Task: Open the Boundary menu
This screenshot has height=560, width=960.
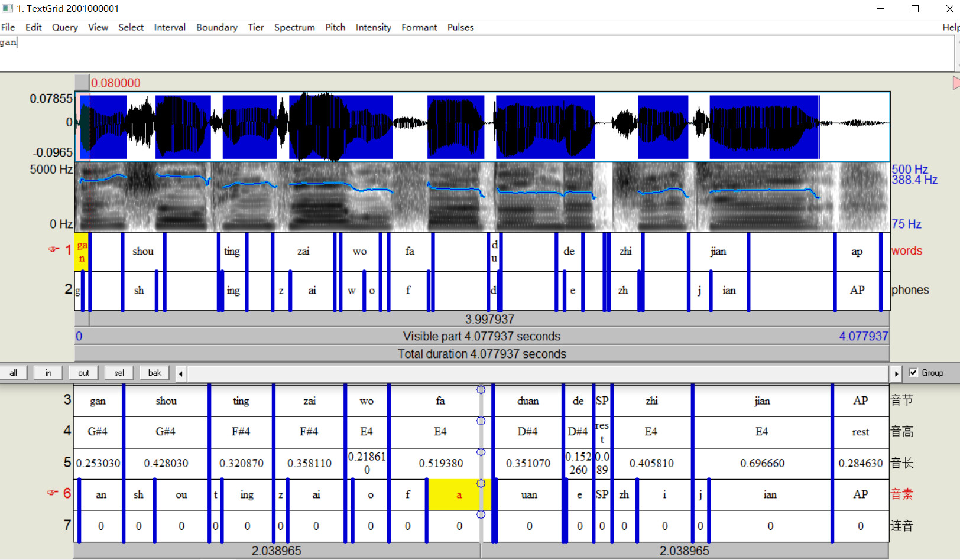Action: pyautogui.click(x=217, y=27)
